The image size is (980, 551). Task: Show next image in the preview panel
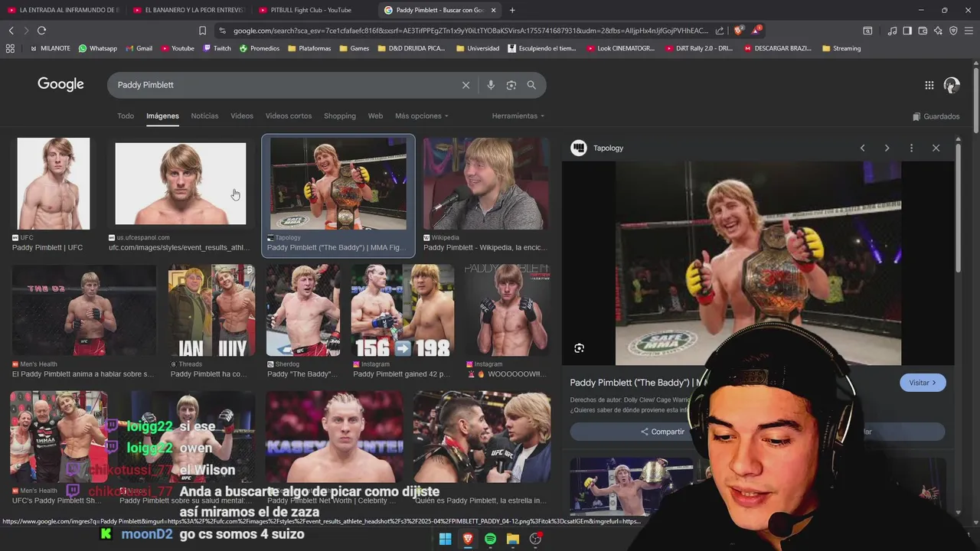(887, 148)
